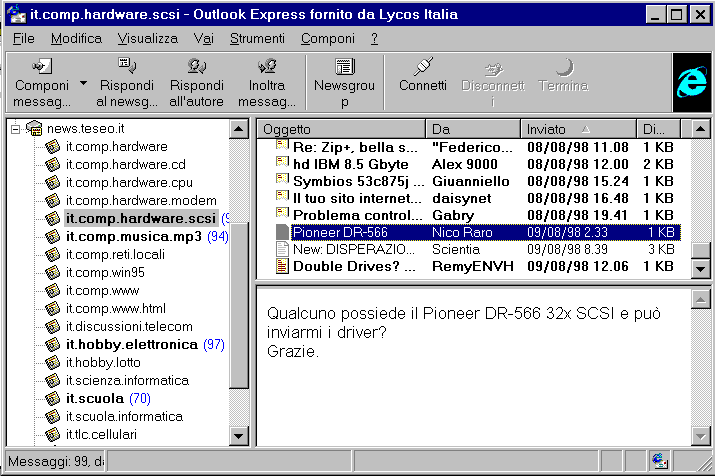The image size is (715, 476).
Task: Collapse the news.teseo.it server tree
Action: point(15,129)
